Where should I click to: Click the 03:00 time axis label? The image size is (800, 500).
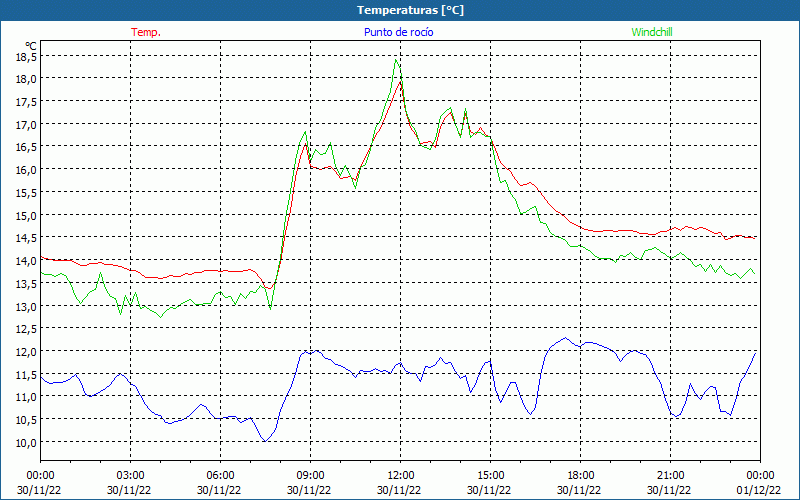click(x=130, y=476)
